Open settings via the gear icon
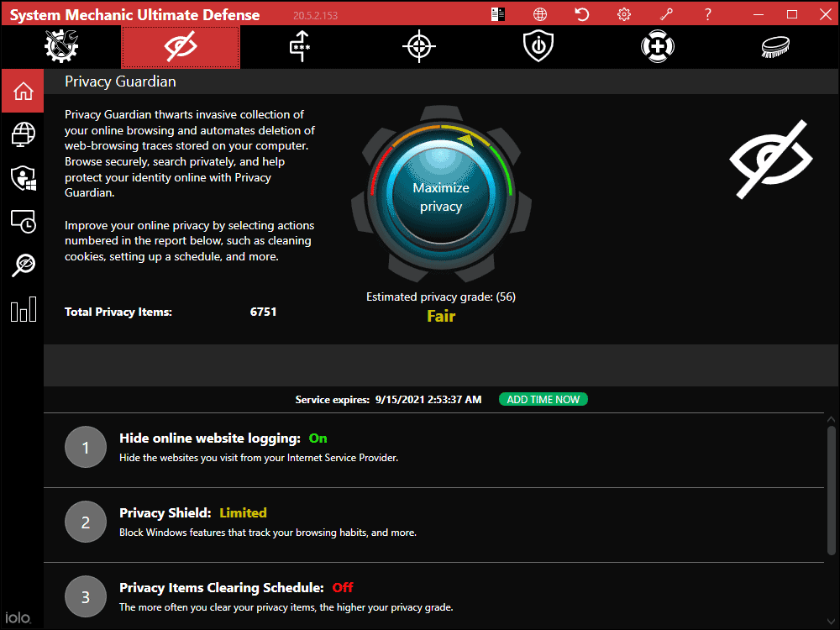Image resolution: width=840 pixels, height=630 pixels. (x=623, y=13)
